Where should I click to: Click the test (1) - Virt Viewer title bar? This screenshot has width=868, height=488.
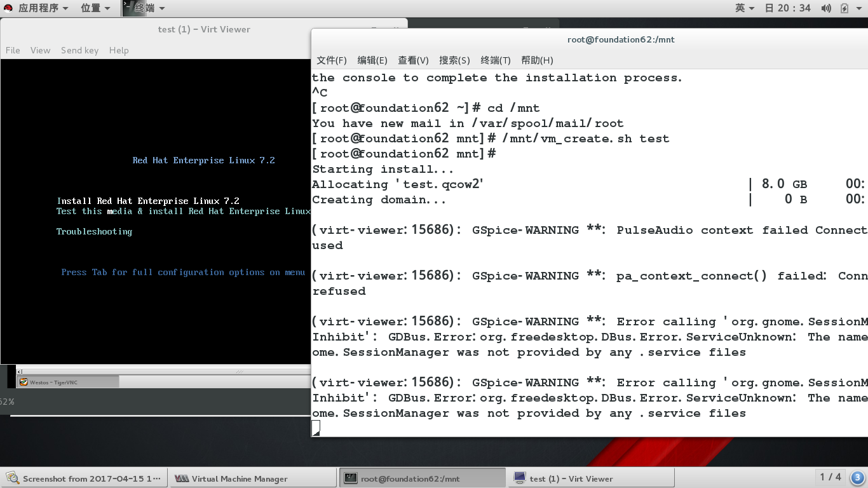pyautogui.click(x=204, y=29)
